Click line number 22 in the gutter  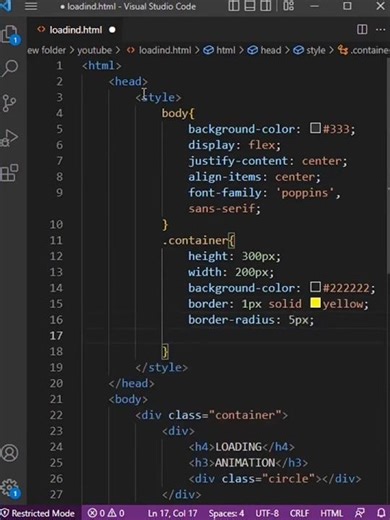pos(56,415)
